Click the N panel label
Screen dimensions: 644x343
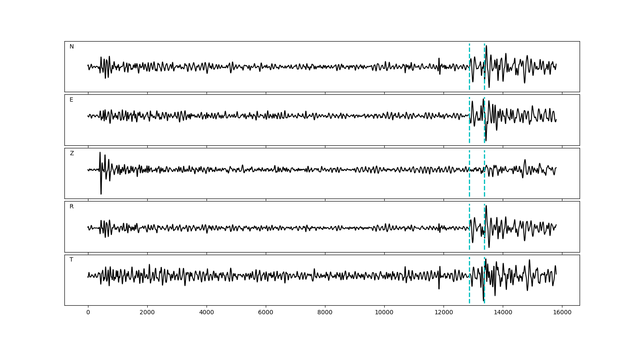click(72, 47)
